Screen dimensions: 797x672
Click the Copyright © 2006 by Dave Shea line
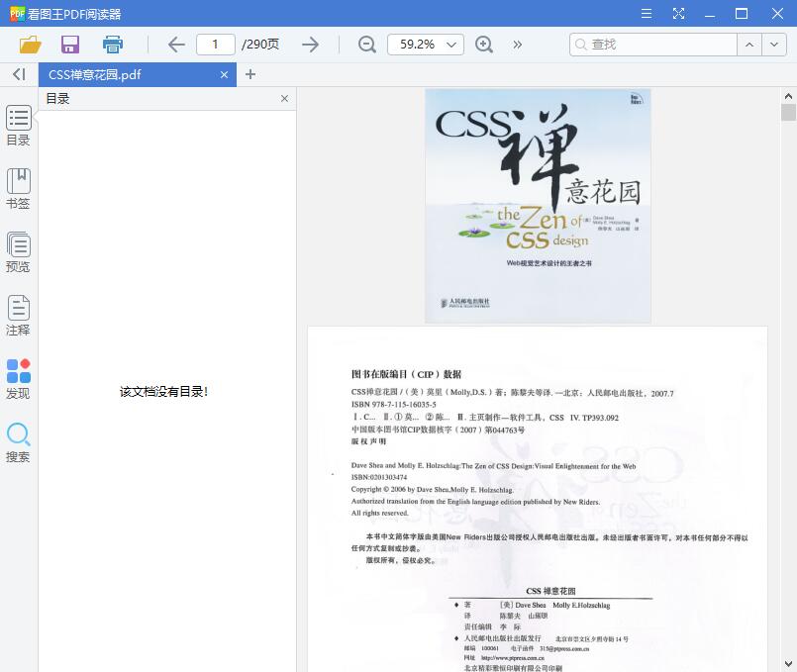tap(432, 490)
